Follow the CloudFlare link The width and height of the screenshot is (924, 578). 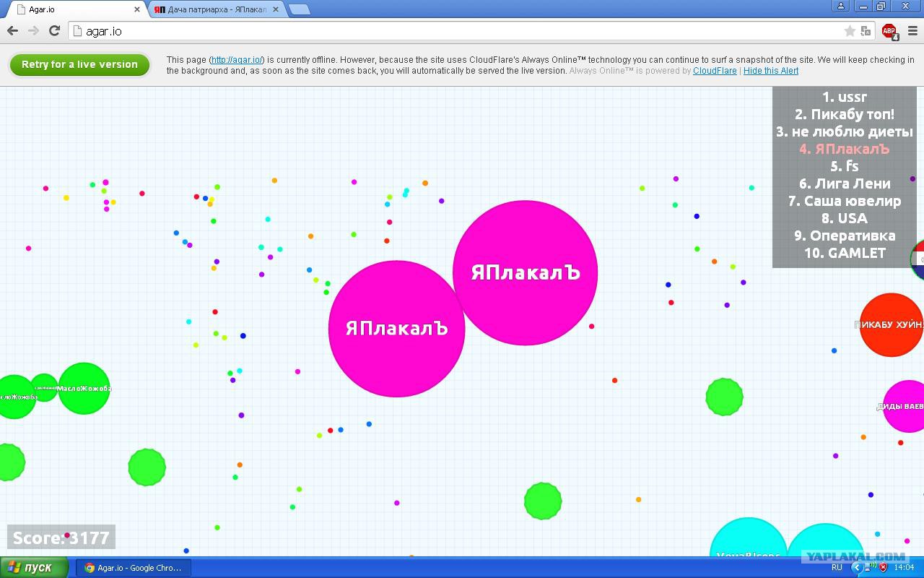[x=715, y=71]
